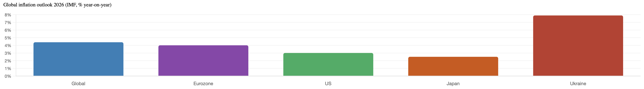Select the US x-axis label
The height and width of the screenshot is (89, 644).
[x=328, y=83]
